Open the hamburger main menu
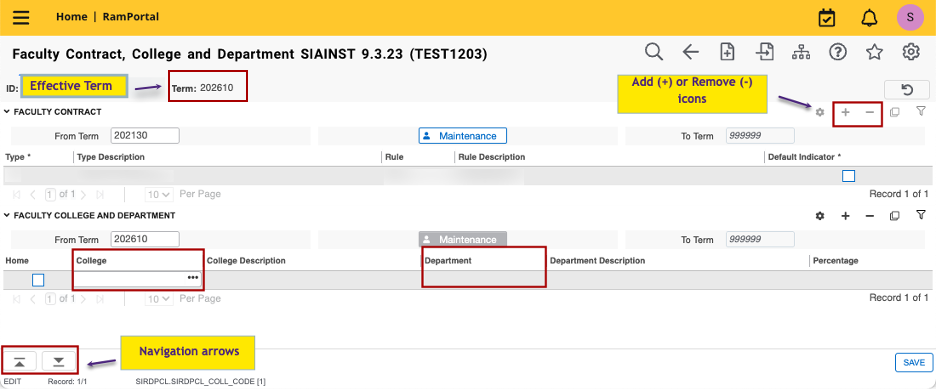Image resolution: width=936 pixels, height=392 pixels. tap(21, 17)
